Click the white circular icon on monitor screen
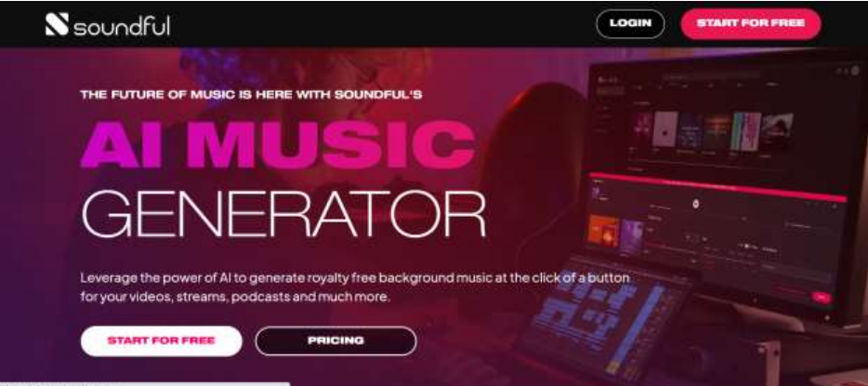This screenshot has height=386, width=868. click(x=696, y=204)
